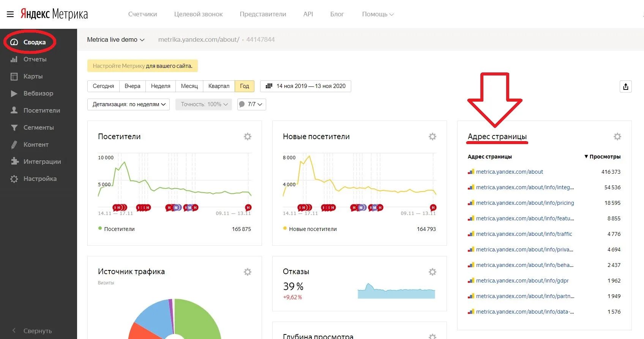Select Год period
The width and height of the screenshot is (644, 339).
(x=245, y=86)
